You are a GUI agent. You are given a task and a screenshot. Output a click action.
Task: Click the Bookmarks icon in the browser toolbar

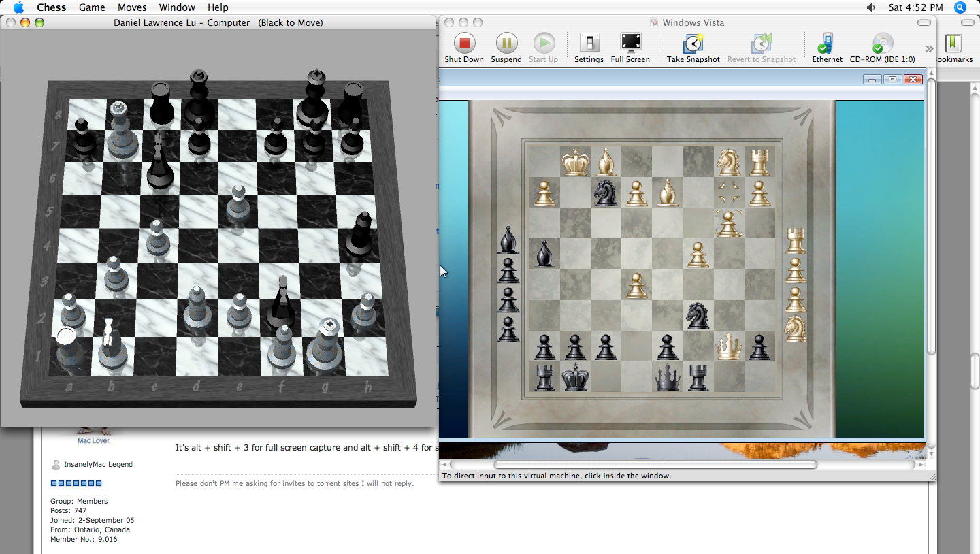click(x=953, y=43)
